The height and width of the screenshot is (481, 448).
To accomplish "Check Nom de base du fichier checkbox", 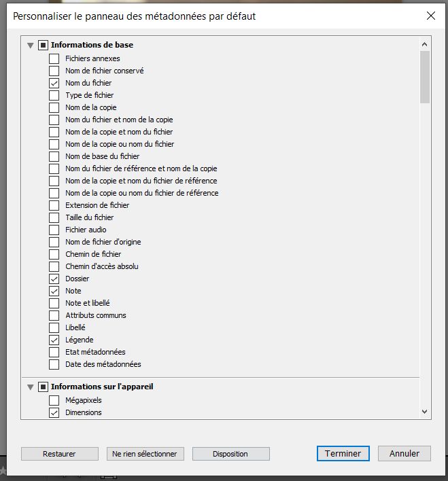I will 54,156.
